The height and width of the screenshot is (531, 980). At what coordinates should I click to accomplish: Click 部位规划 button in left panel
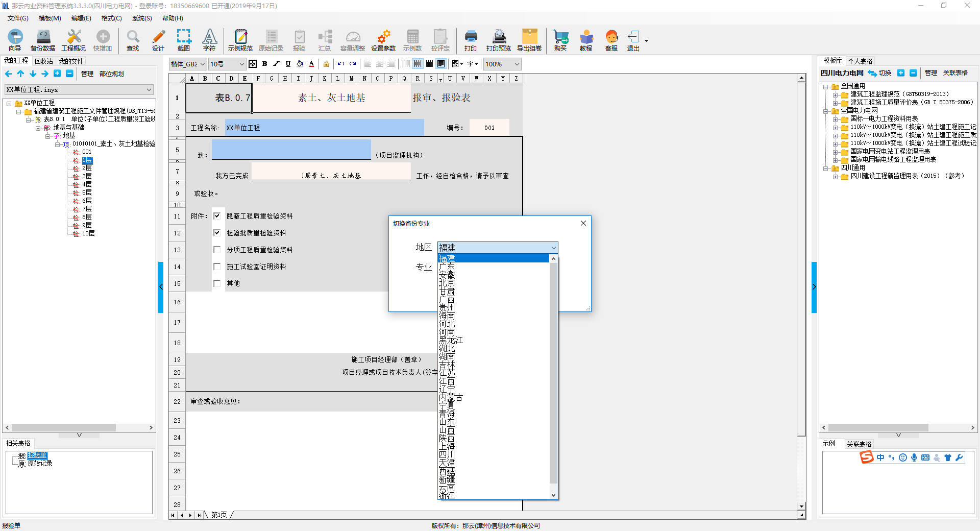click(112, 74)
